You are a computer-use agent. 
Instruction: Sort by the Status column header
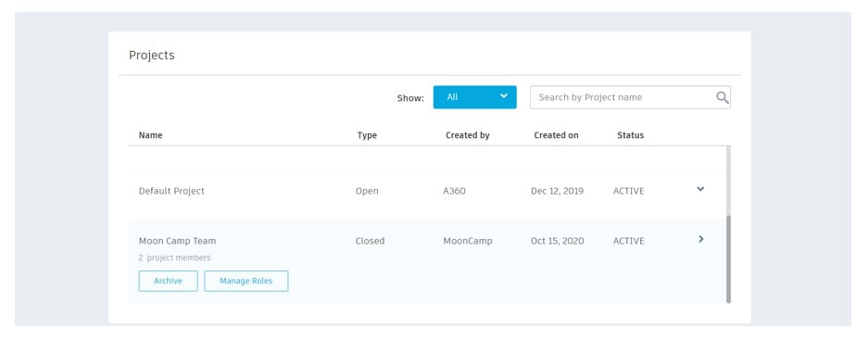631,135
